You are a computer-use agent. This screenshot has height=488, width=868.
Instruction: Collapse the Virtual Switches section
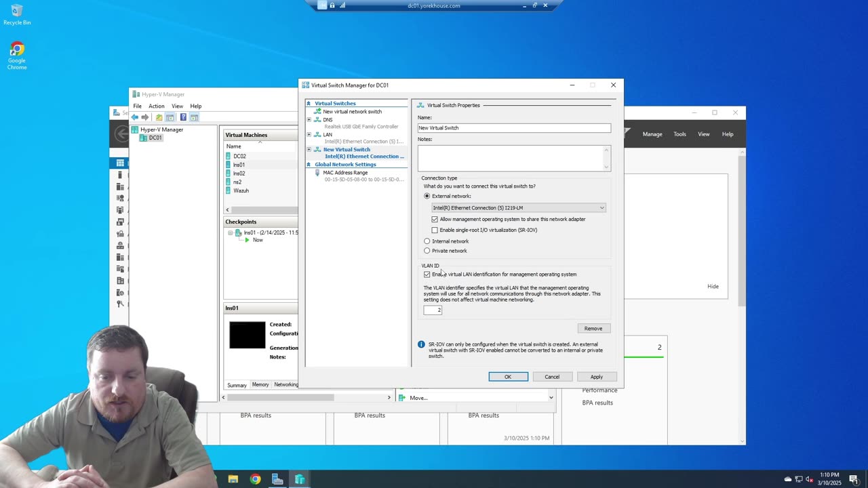(x=309, y=103)
